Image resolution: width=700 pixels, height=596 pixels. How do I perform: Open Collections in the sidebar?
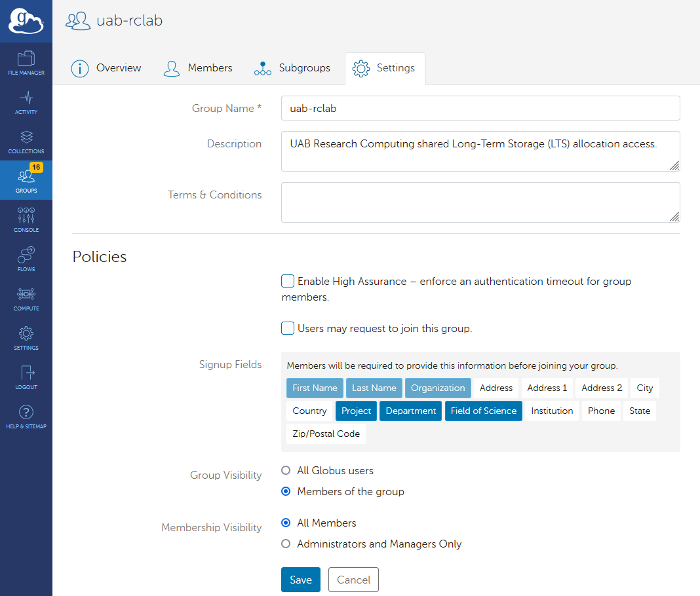click(x=26, y=141)
